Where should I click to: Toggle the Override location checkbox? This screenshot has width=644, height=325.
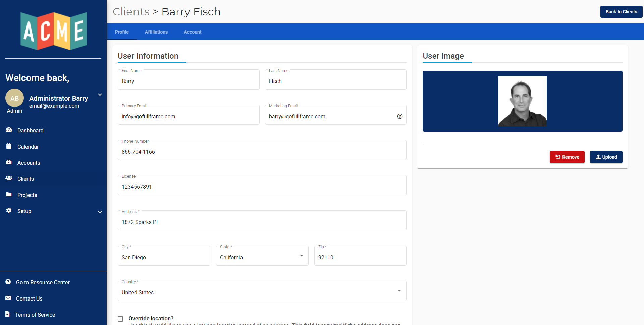(120, 319)
